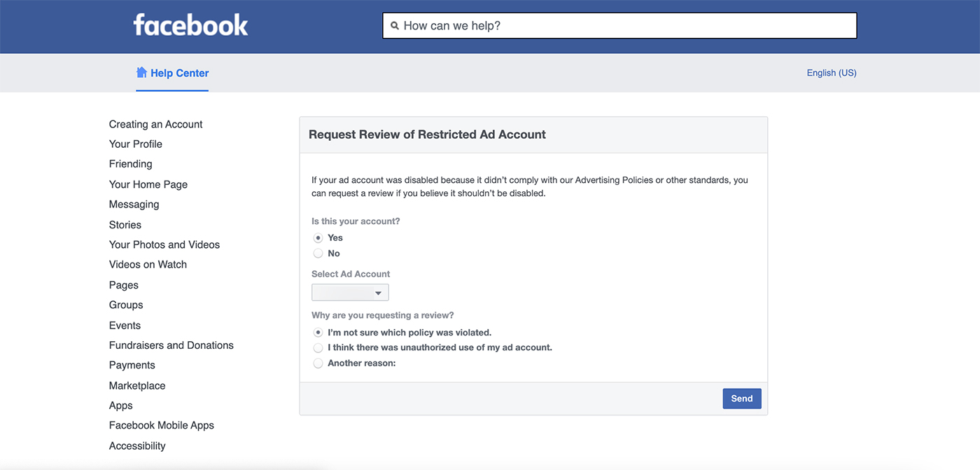Open the Accessibility help topic

pos(137,446)
